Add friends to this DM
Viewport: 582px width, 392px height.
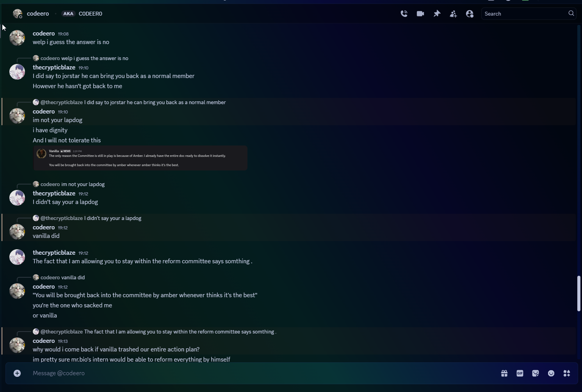tap(453, 14)
